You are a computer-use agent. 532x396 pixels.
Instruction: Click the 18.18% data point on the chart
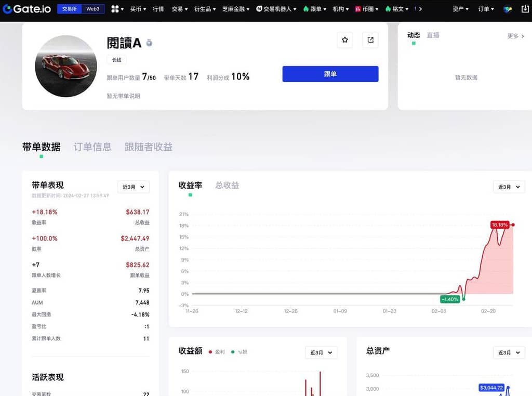513,225
